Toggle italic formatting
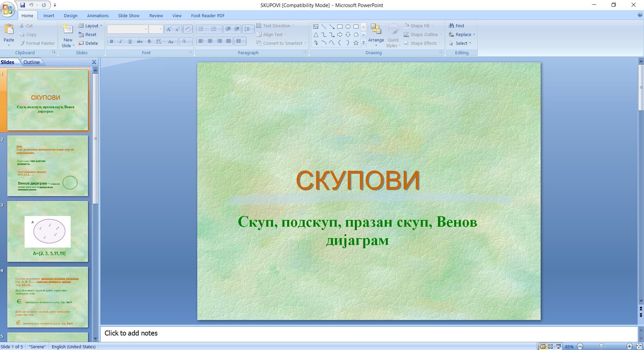Viewport: 644px width, 350px height. coord(120,41)
